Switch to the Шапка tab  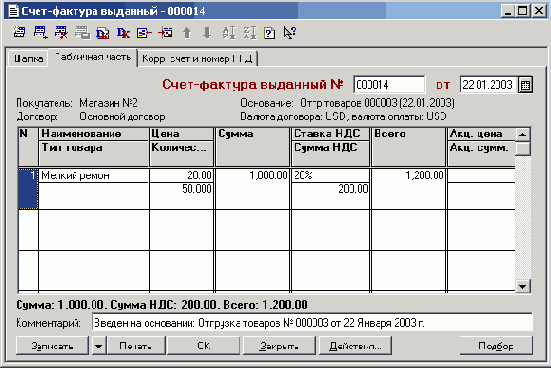[28, 59]
